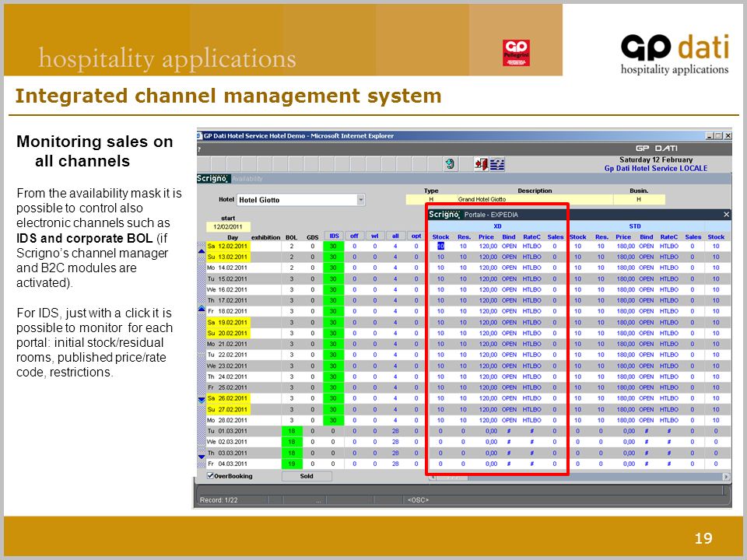Screen dimensions: 747x560
Task: Click BOL value 18 for Tu 01.03.2011
Action: [292, 431]
